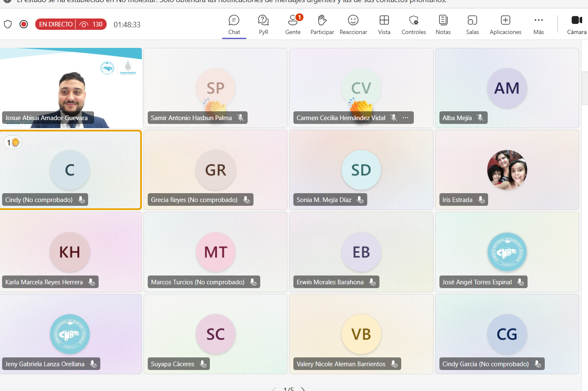The image size is (588, 391).
Task: Expand the Más options menu
Action: pyautogui.click(x=538, y=25)
